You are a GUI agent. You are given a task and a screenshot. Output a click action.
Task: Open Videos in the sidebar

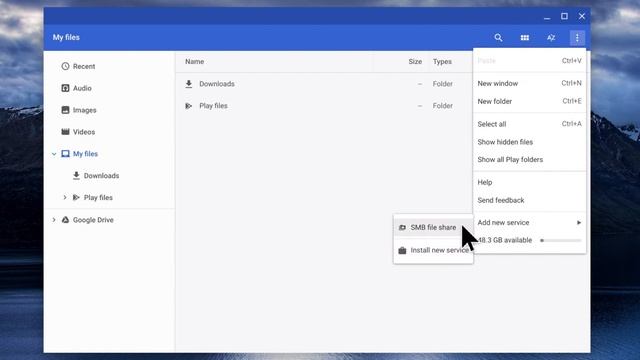(84, 132)
